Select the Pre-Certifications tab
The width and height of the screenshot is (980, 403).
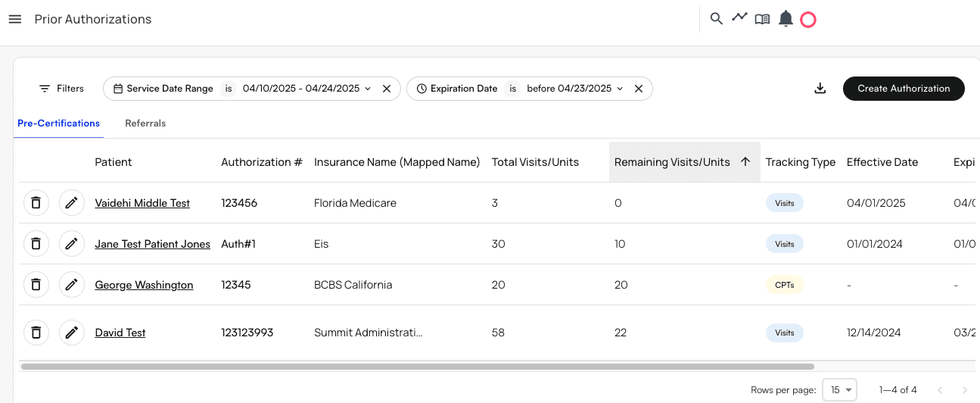tap(58, 123)
